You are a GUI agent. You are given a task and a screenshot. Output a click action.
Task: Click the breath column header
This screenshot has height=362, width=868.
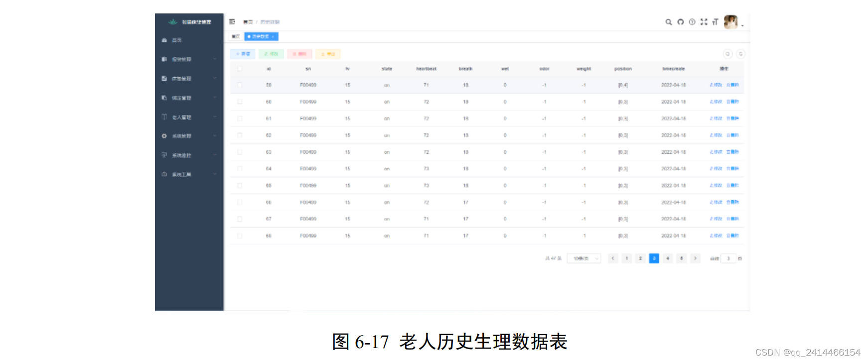coord(466,69)
